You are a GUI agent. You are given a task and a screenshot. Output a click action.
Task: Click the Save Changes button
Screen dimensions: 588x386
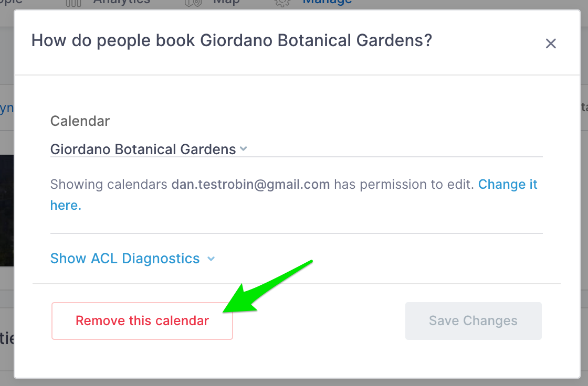[473, 321]
